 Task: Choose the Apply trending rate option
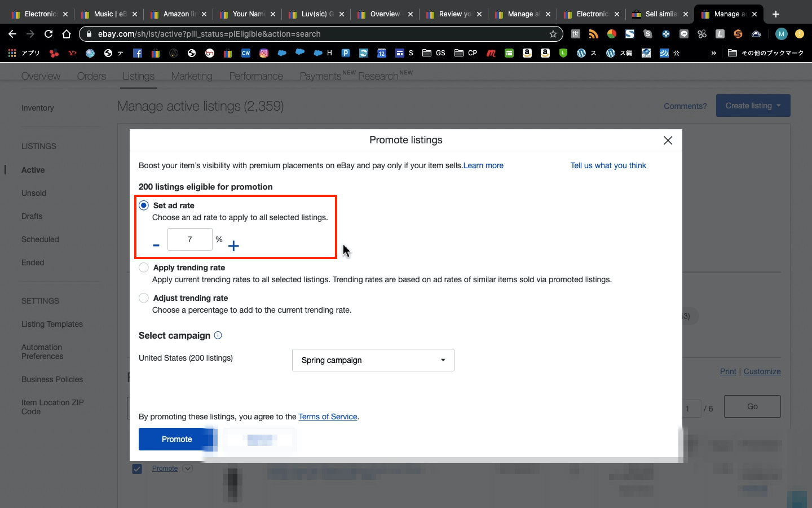pyautogui.click(x=144, y=268)
